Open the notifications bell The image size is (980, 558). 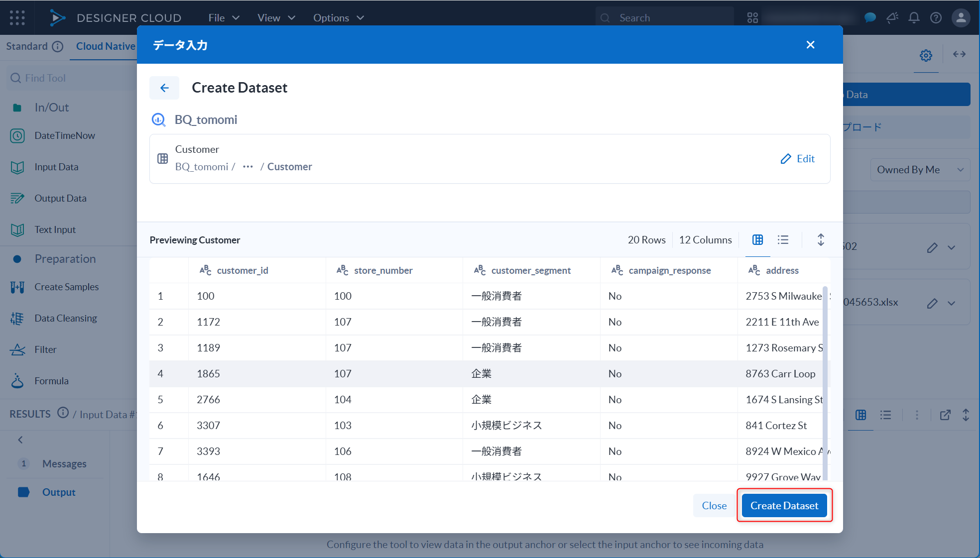pyautogui.click(x=914, y=17)
